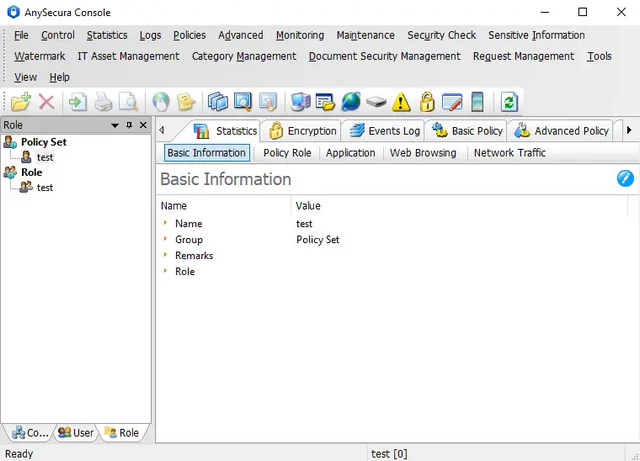Image resolution: width=640 pixels, height=461 pixels.
Task: Close the Role panel with its X
Action: tap(143, 125)
